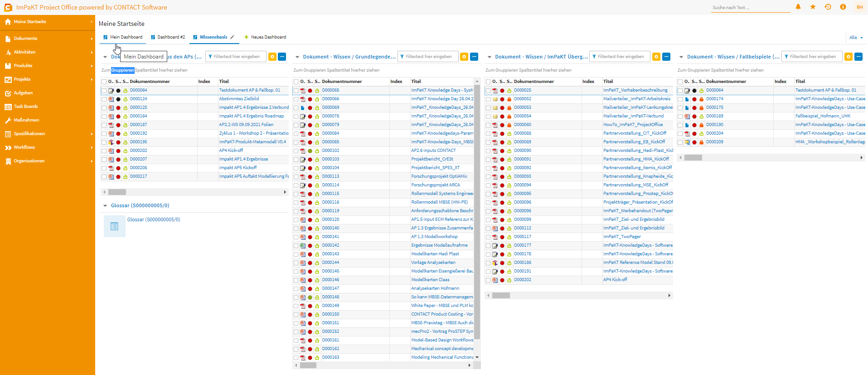Expand the Workflows sidebar submenu arrow
This screenshot has height=375, width=868.
pos(92,148)
